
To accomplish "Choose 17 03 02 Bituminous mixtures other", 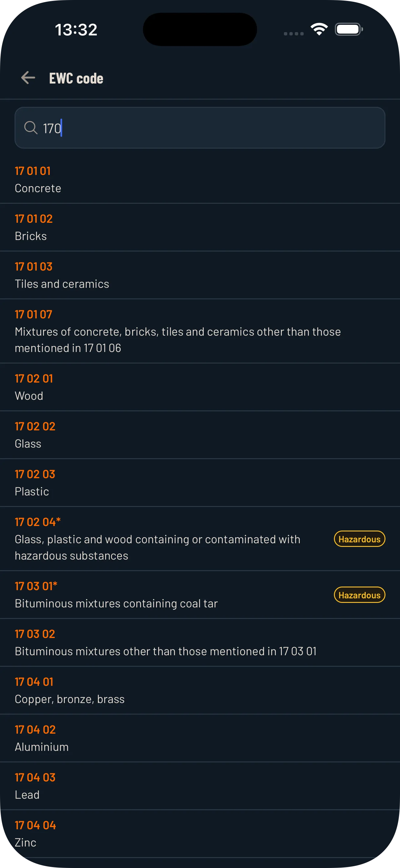I will [x=200, y=642].
